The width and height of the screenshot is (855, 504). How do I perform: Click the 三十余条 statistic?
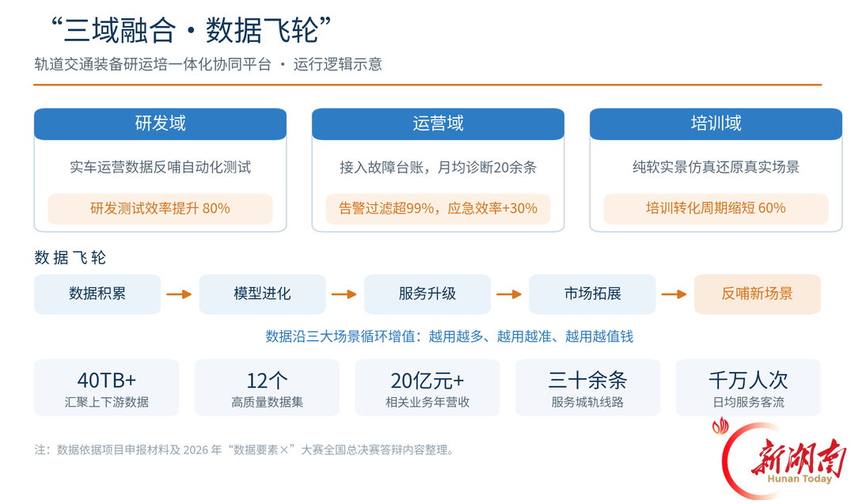[587, 381]
